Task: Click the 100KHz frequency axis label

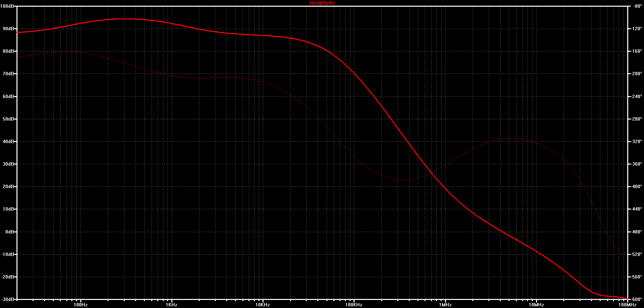Action: tap(354, 305)
